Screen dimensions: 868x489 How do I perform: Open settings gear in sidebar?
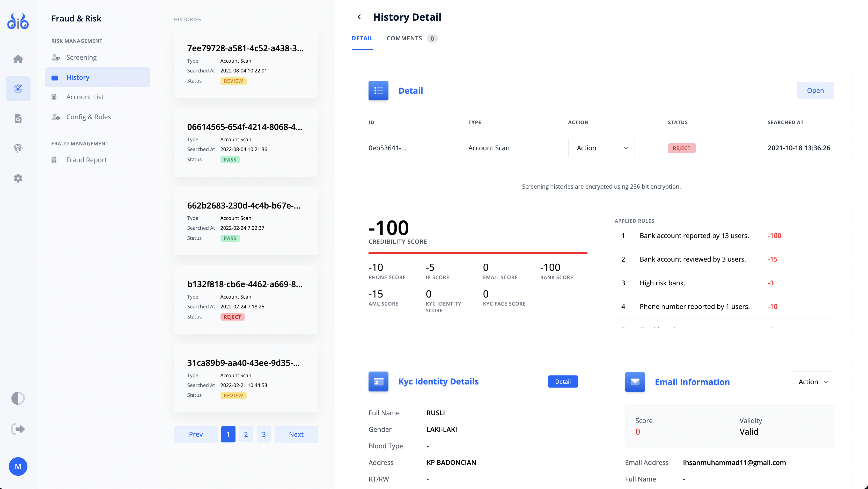18,178
